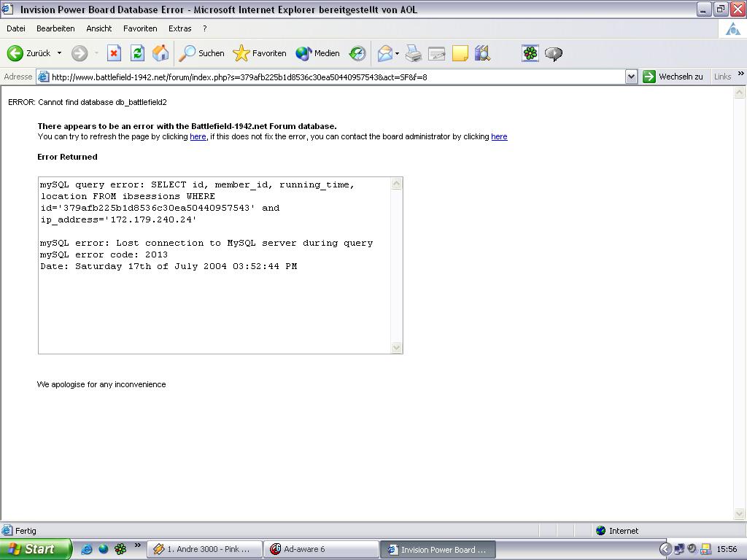Image resolution: width=747 pixels, height=560 pixels.
Task: Open the Windows Start button
Action: [x=35, y=549]
